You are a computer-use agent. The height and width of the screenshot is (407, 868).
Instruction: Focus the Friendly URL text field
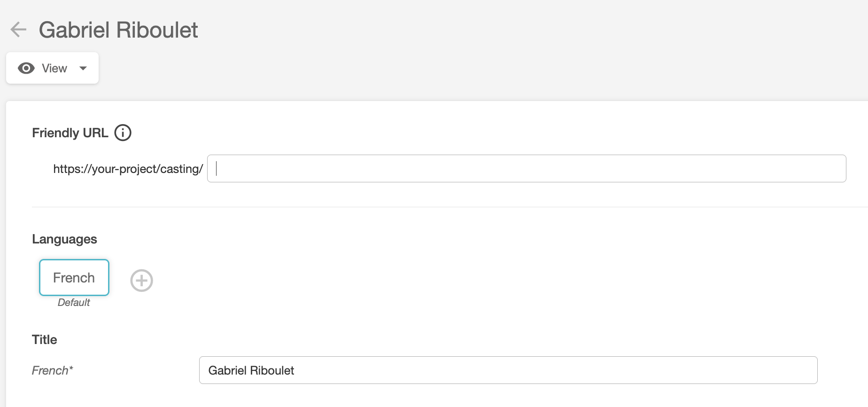[526, 169]
